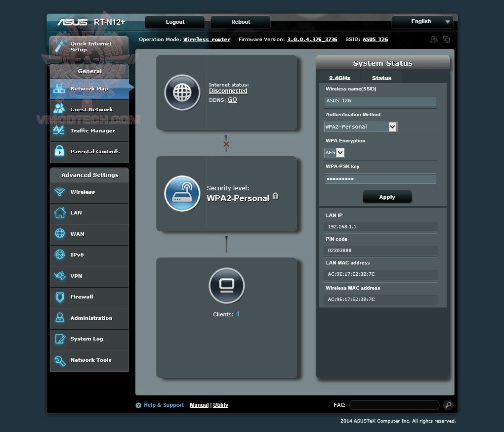
Task: Open the Authentication Method dropdown
Action: [x=360, y=127]
